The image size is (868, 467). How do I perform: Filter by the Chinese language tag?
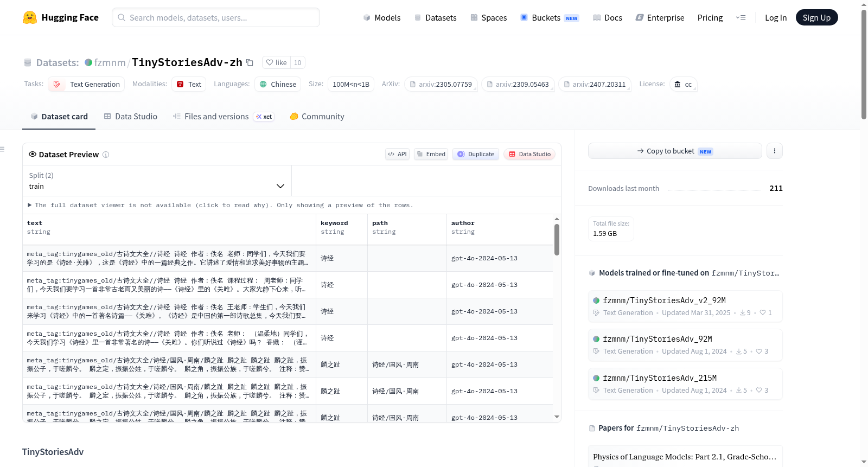278,84
